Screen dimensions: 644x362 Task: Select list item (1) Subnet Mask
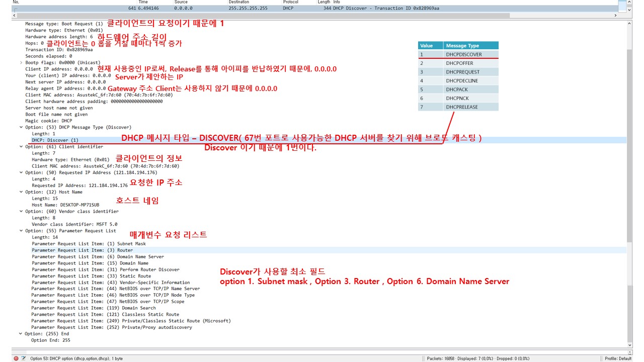89,244
